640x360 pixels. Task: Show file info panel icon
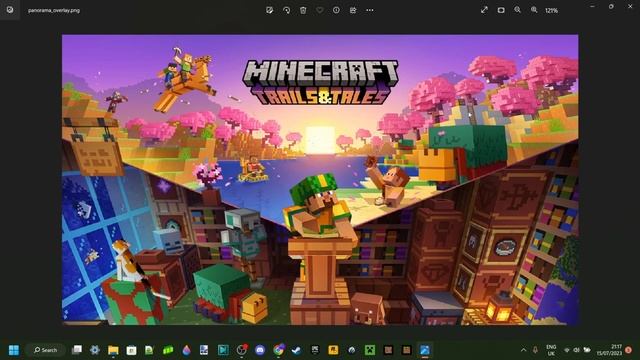coord(336,10)
